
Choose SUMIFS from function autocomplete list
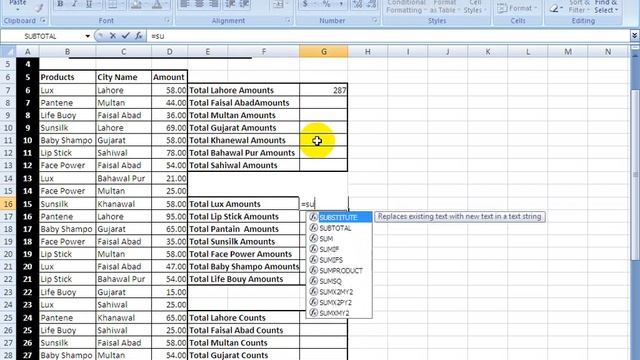[x=339, y=260]
